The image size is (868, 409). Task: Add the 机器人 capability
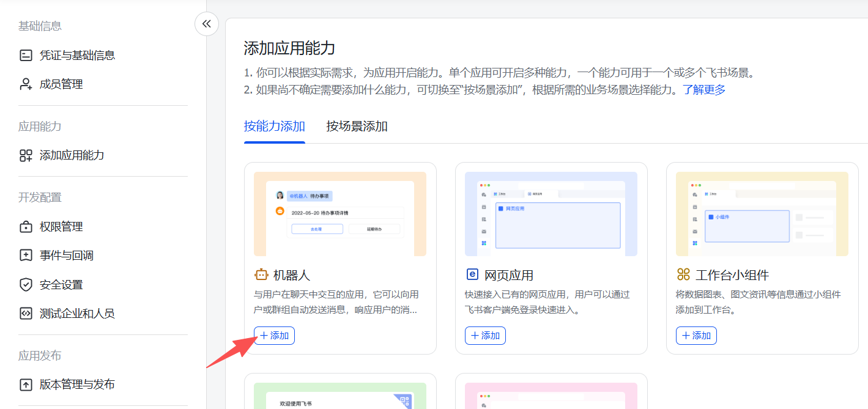[274, 336]
